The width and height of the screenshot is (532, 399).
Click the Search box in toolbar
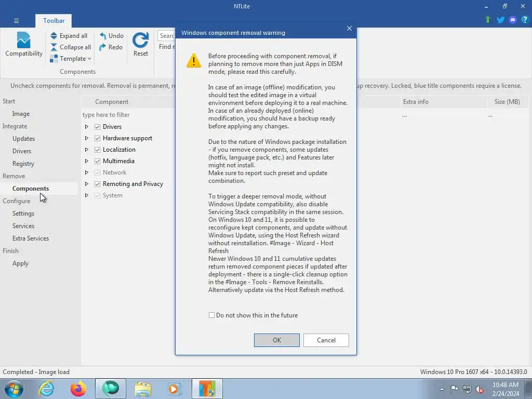pos(166,36)
